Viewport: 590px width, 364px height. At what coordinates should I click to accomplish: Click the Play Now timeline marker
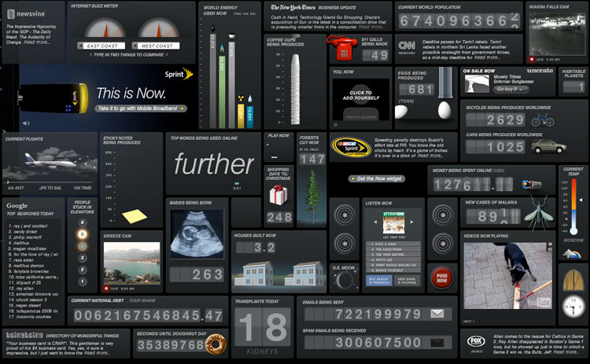tap(275, 157)
